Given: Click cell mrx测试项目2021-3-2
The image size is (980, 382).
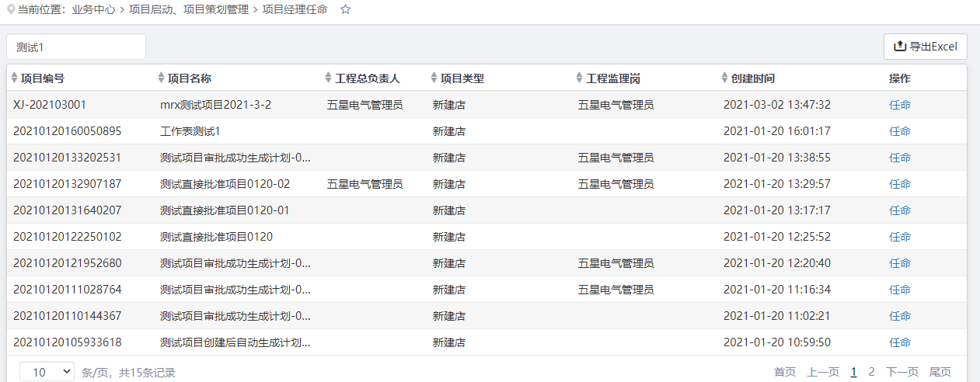Looking at the screenshot, I should (215, 105).
